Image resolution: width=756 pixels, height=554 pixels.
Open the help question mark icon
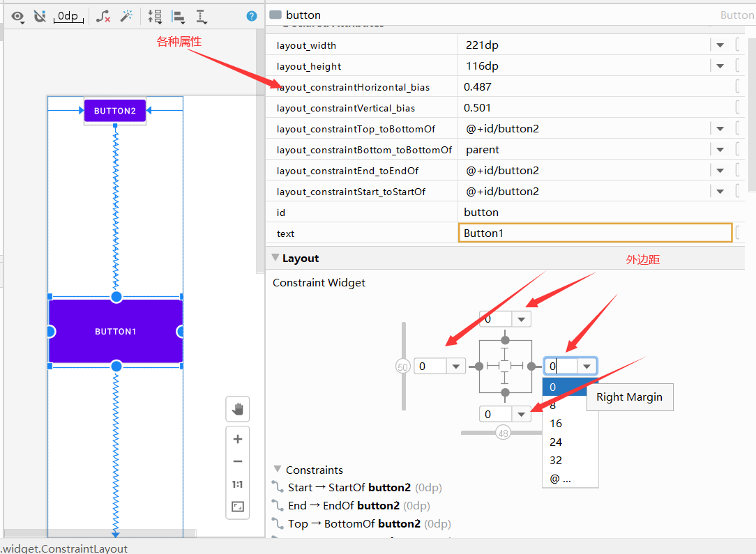pos(252,17)
